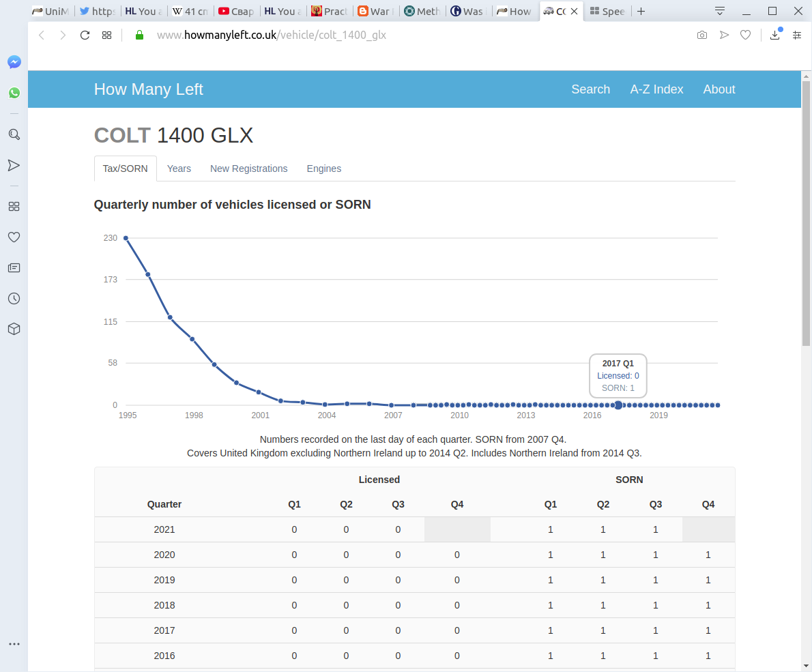The height and width of the screenshot is (672, 812).
Task: Click the How Many Left logo
Action: tap(148, 89)
